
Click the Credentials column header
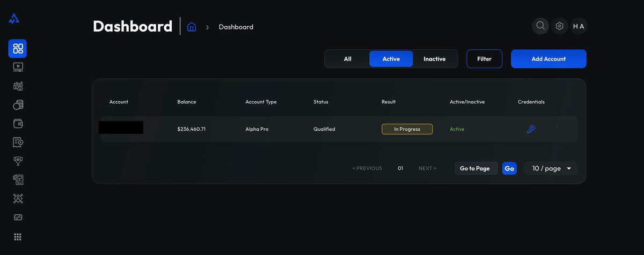[531, 102]
